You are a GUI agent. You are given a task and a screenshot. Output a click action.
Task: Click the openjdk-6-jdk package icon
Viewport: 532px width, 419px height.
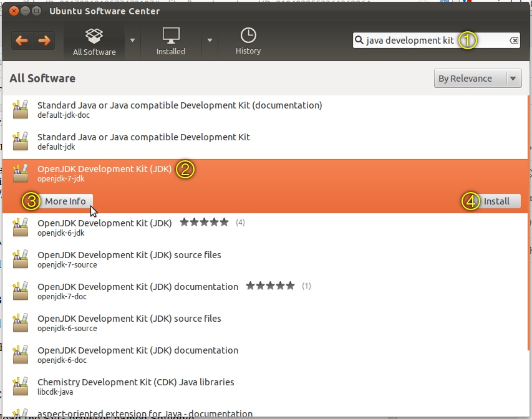pyautogui.click(x=21, y=228)
